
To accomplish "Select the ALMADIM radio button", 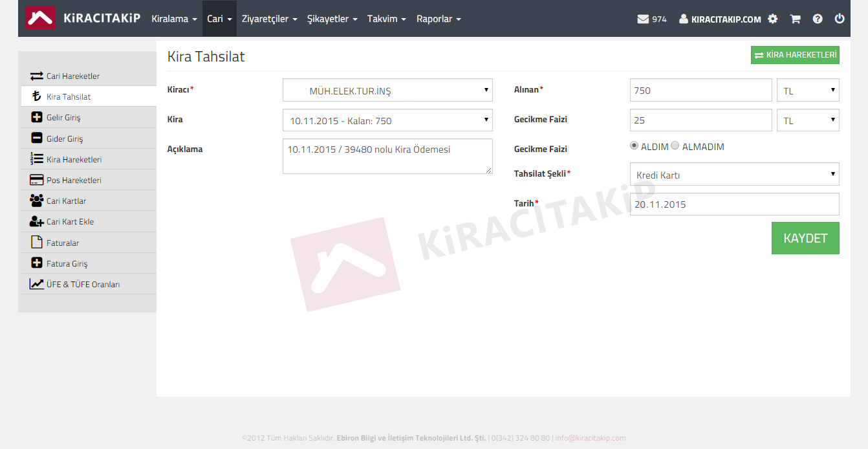I will click(x=675, y=146).
